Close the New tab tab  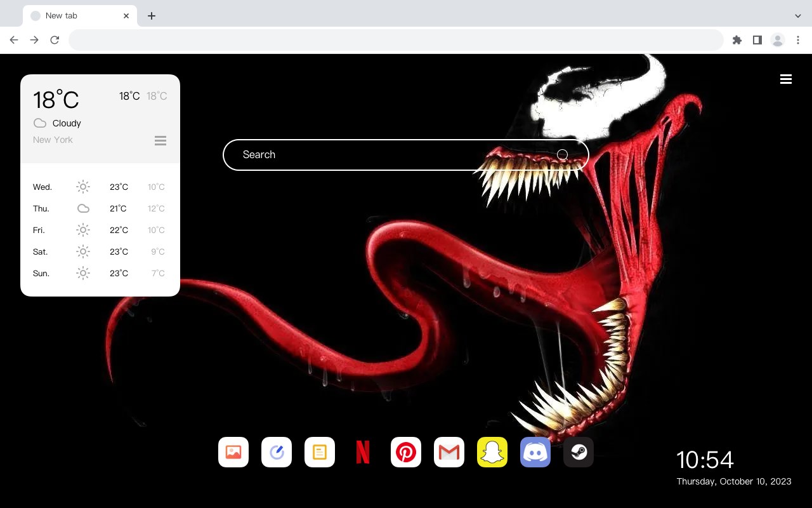coord(126,16)
